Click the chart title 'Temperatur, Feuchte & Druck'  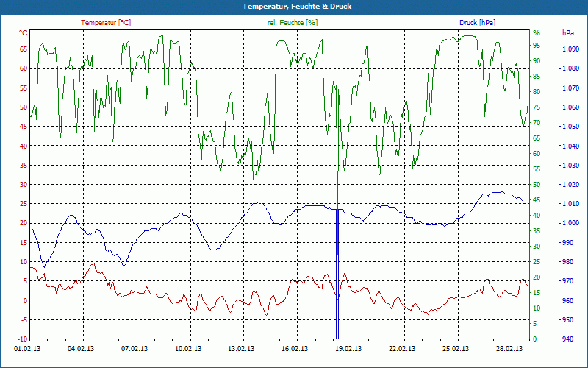click(297, 7)
